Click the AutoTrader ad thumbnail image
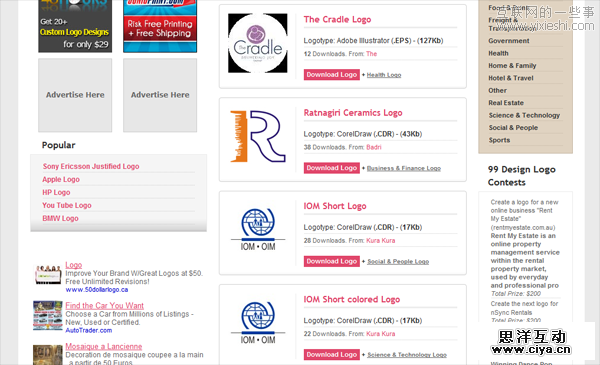The image size is (600, 365). coord(48,316)
